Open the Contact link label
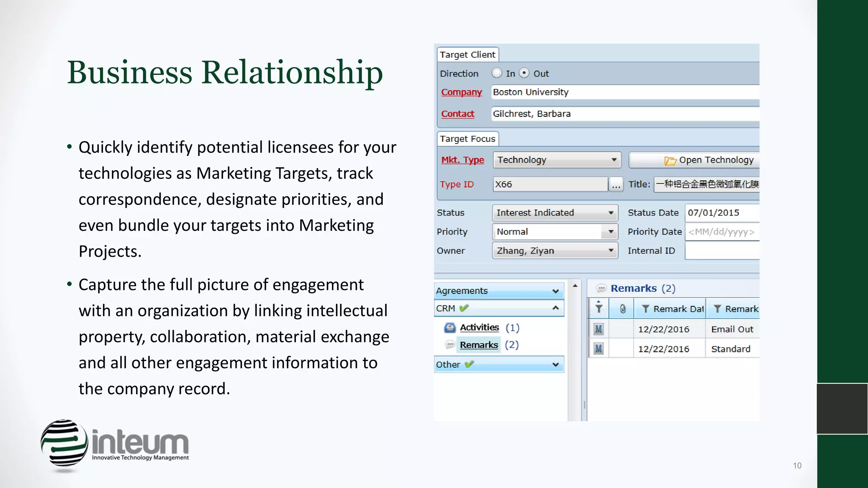The image size is (868, 488). (x=458, y=114)
